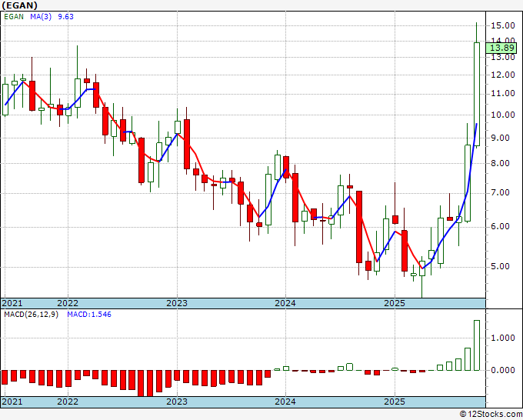The image size is (523, 420).
Task: Click the 1.000 MACD axis label
Action: (x=505, y=338)
